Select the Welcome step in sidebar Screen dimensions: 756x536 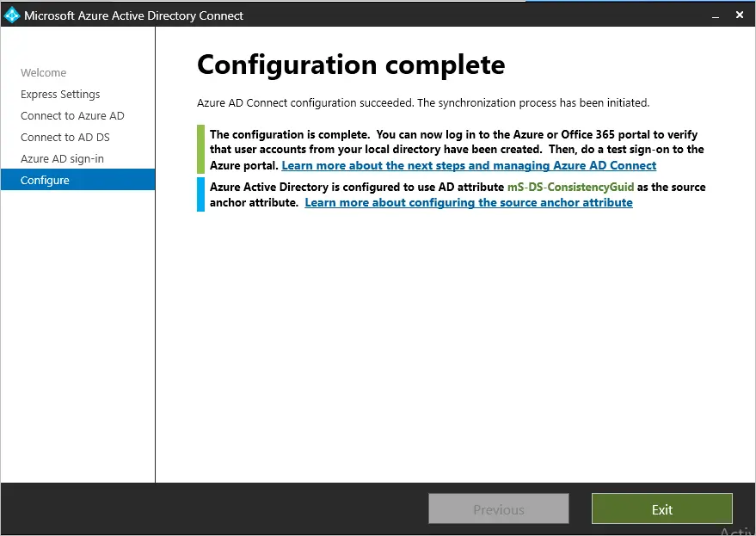point(43,73)
